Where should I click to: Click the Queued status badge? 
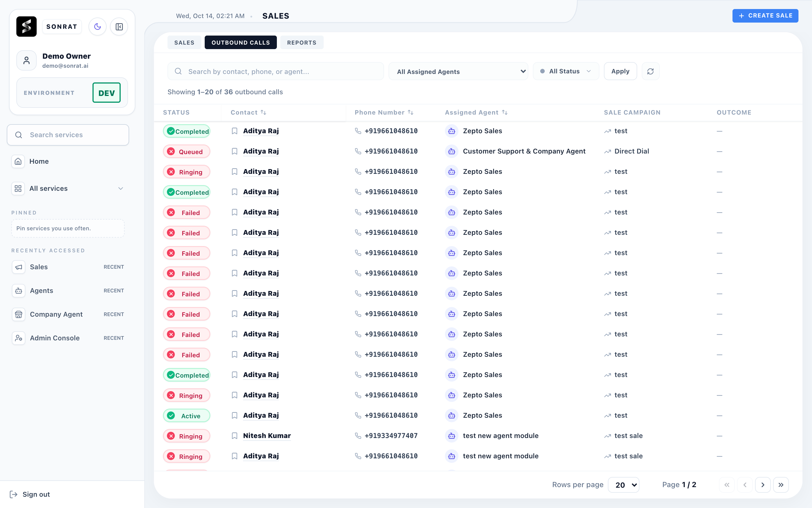coord(187,152)
